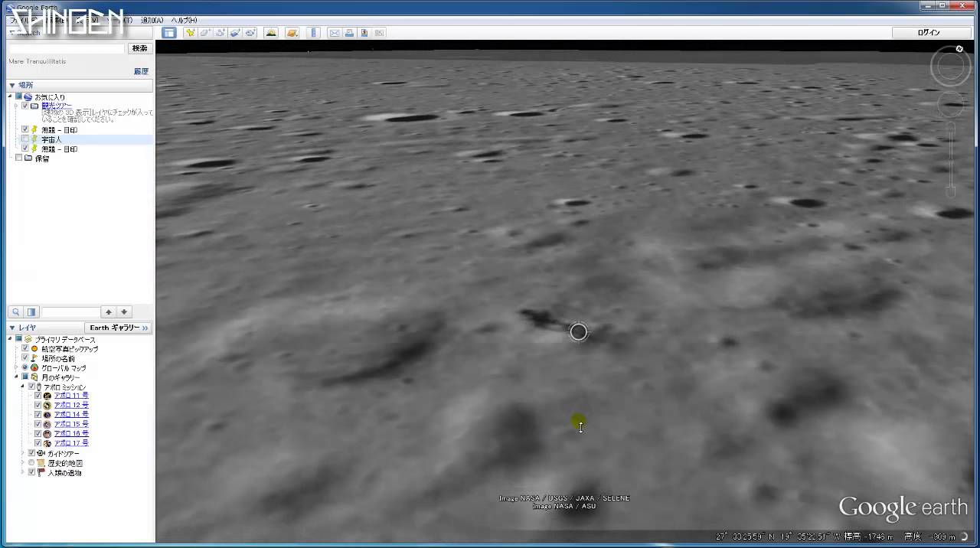Click the print toolbar icon
980x548 pixels.
tap(349, 33)
